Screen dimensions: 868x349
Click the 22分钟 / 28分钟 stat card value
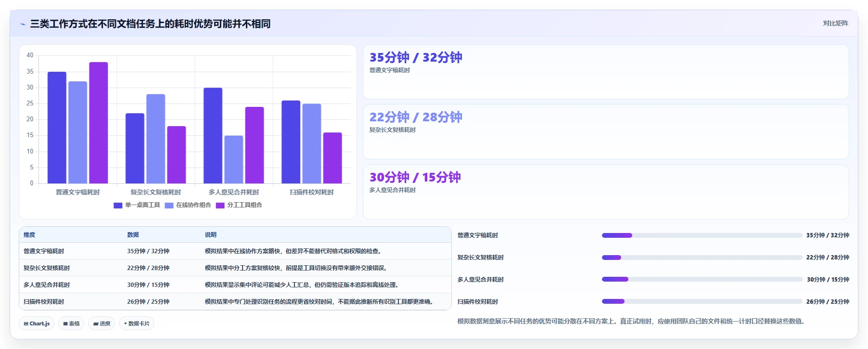416,117
